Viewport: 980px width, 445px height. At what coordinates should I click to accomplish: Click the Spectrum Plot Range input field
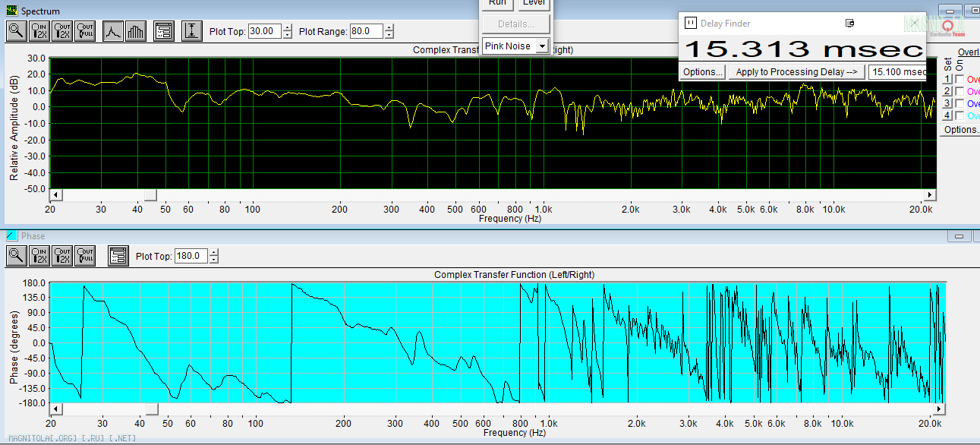click(367, 31)
